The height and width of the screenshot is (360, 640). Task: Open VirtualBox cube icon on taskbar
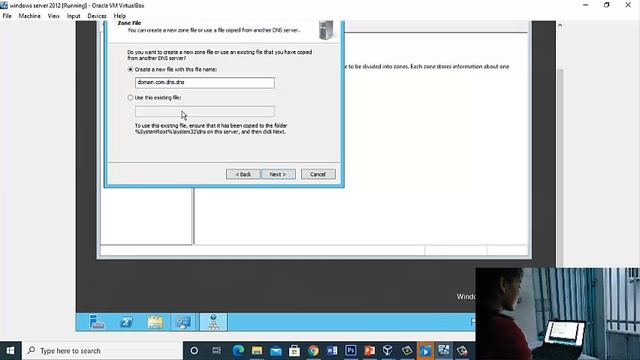(388, 351)
